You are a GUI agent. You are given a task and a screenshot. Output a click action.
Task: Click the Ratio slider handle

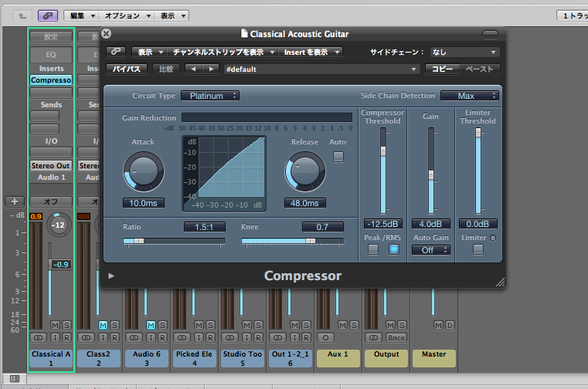(x=139, y=241)
